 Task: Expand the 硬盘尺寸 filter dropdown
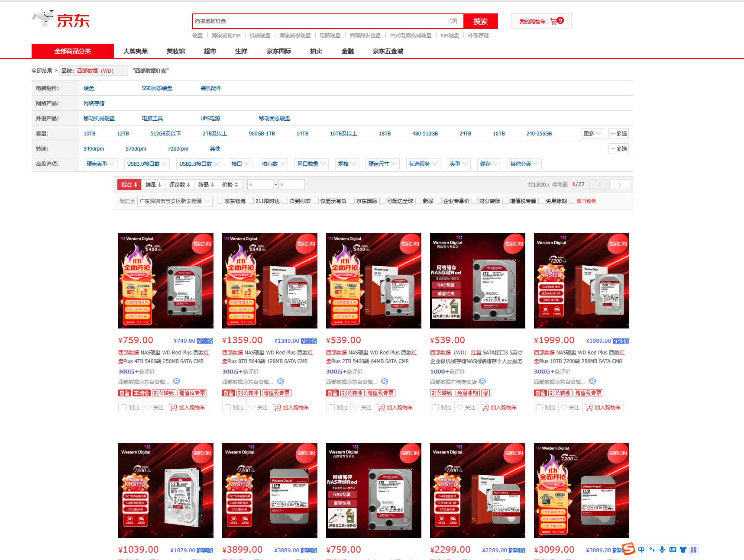pyautogui.click(x=382, y=164)
